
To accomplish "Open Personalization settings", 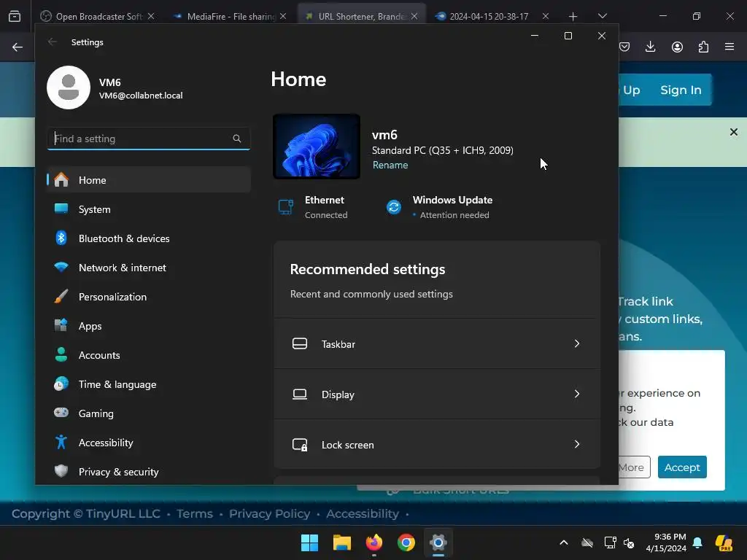I will click(x=149, y=297).
